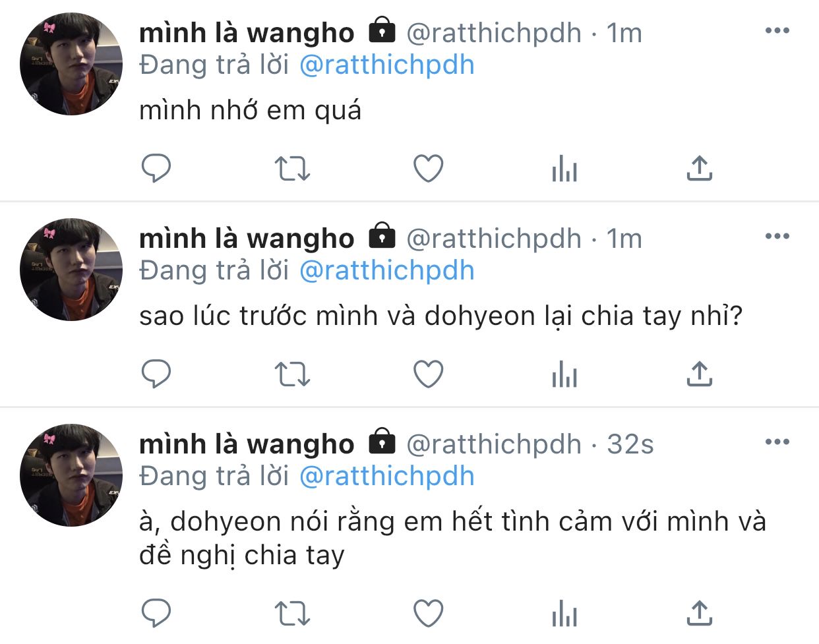Image resolution: width=819 pixels, height=644 pixels.
Task: Open @ratthichpdh reply link in last tweet
Action: coord(387,477)
